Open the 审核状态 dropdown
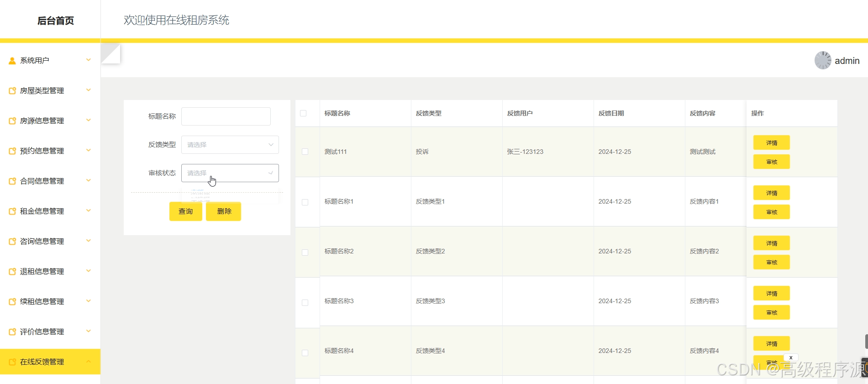The image size is (868, 384). (x=230, y=173)
